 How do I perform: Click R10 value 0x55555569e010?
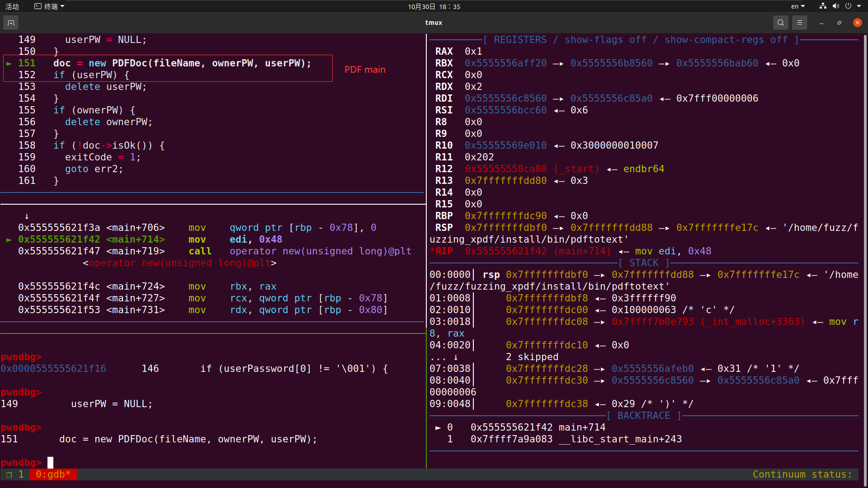[505, 145]
